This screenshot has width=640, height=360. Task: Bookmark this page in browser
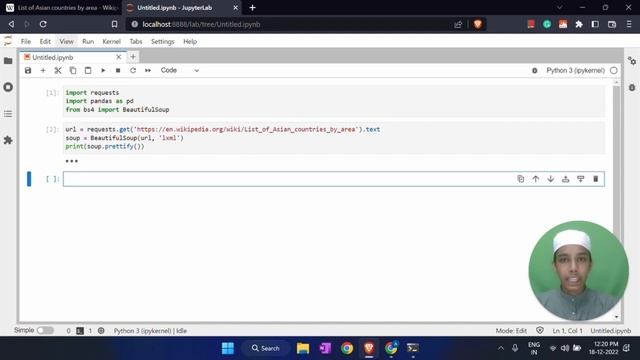(114, 24)
